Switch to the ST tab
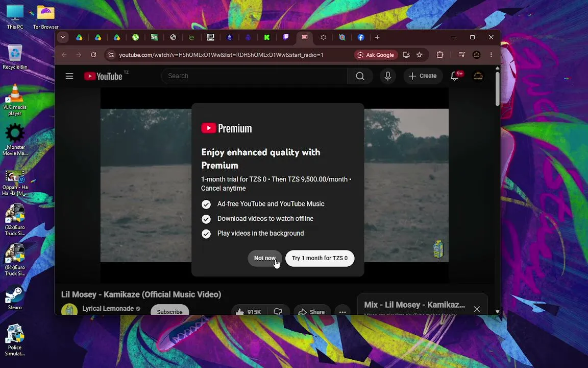Viewport: 588px width, 368px height. tap(154, 37)
